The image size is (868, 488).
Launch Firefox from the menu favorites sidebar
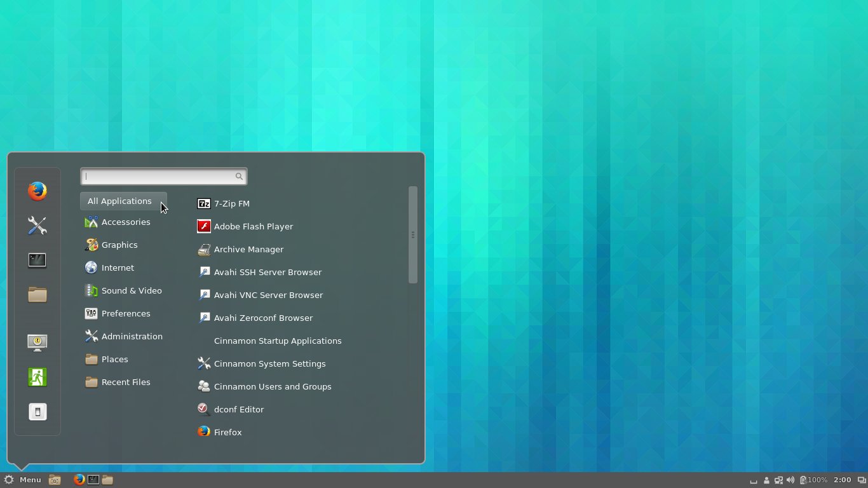(37, 191)
